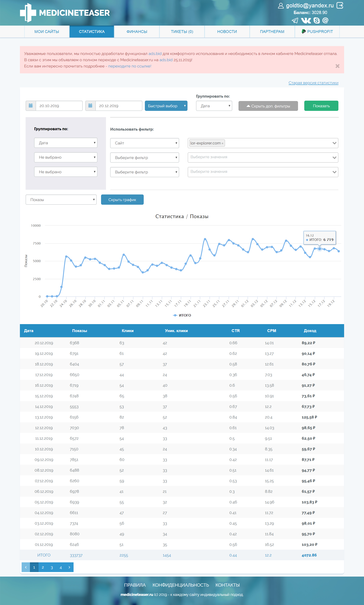Click the start date calendar icon

tap(31, 106)
